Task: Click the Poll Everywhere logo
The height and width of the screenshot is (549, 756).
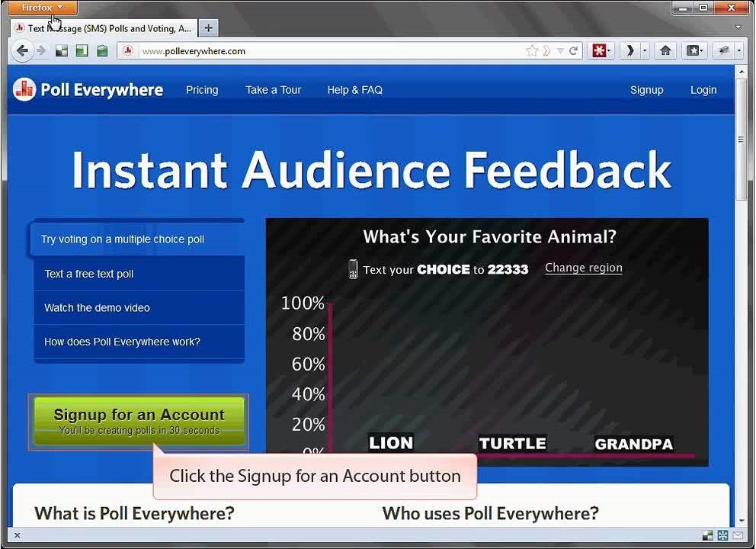Action: tap(88, 90)
